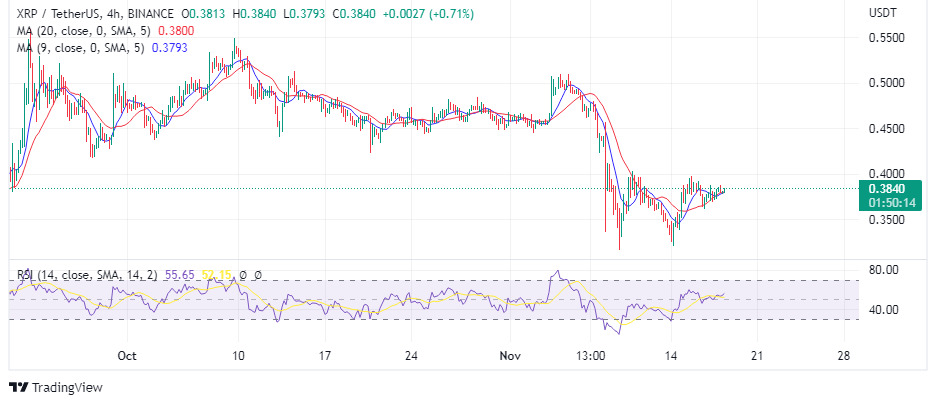Click the 80.00 RSI scale label
Image resolution: width=937 pixels, height=405 pixels.
[x=884, y=270]
